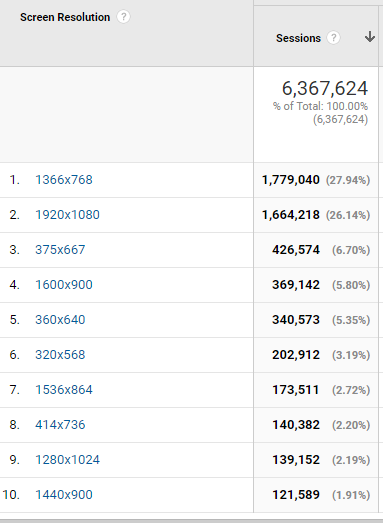Select the Screen Resolution column header
Image resolution: width=383 pixels, height=523 pixels.
(65, 17)
